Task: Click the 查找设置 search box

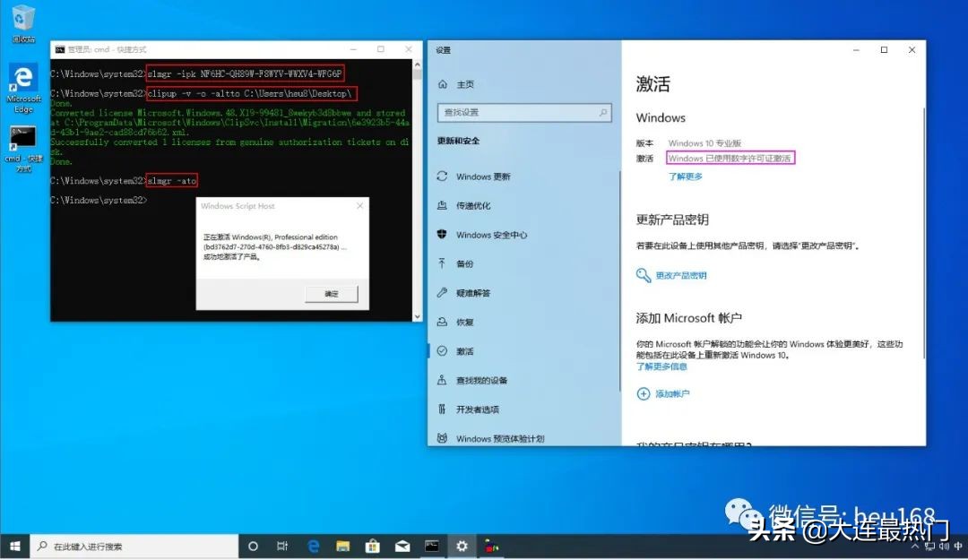Action: point(524,112)
